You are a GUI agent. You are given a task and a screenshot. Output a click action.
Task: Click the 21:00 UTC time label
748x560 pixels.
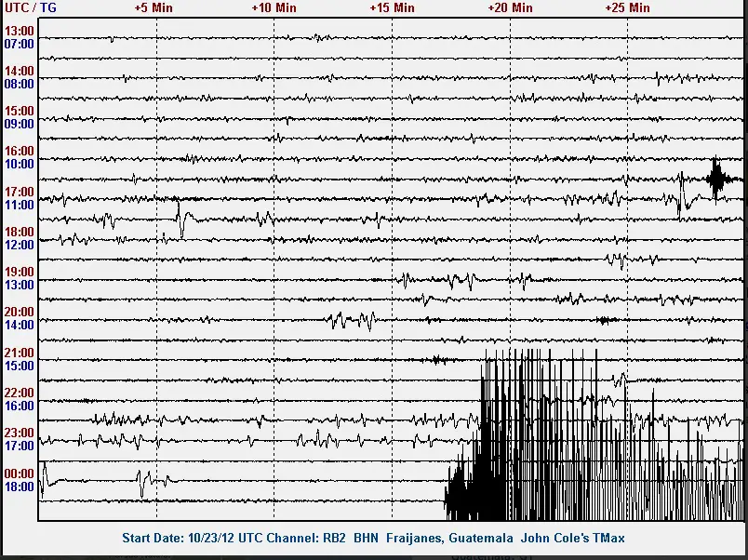(x=20, y=353)
